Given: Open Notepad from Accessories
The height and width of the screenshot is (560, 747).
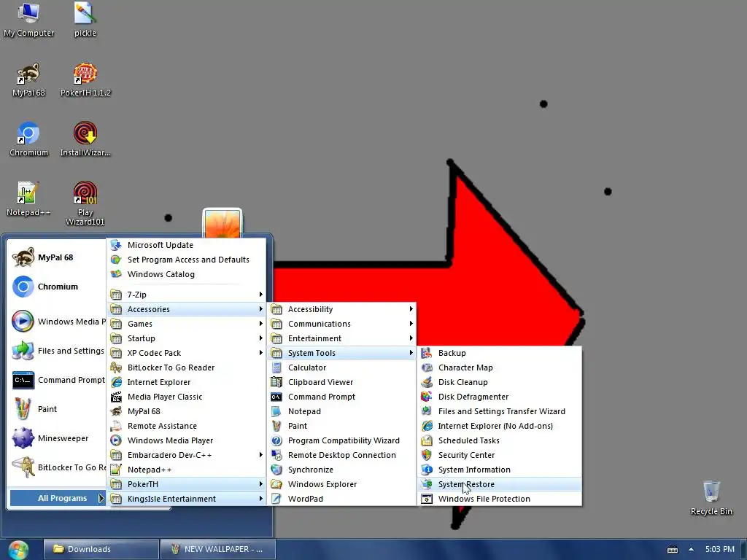Looking at the screenshot, I should 341,411.
